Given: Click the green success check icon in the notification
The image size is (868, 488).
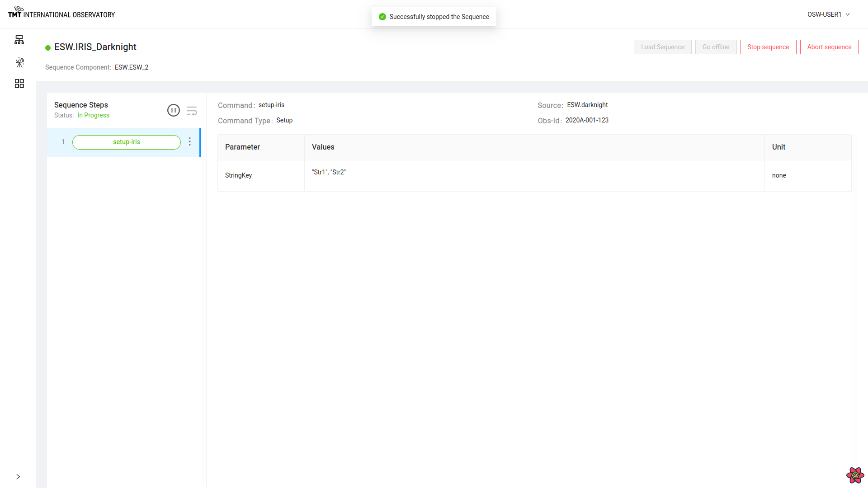Looking at the screenshot, I should (382, 17).
